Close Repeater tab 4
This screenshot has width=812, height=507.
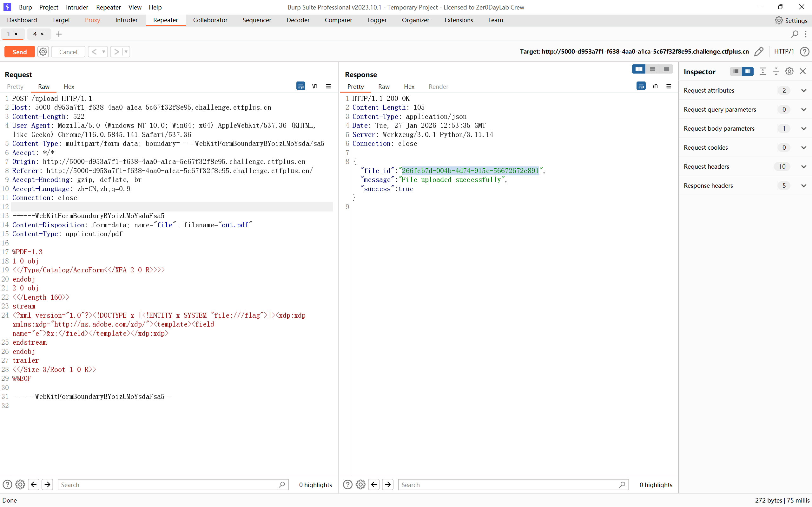tap(42, 34)
